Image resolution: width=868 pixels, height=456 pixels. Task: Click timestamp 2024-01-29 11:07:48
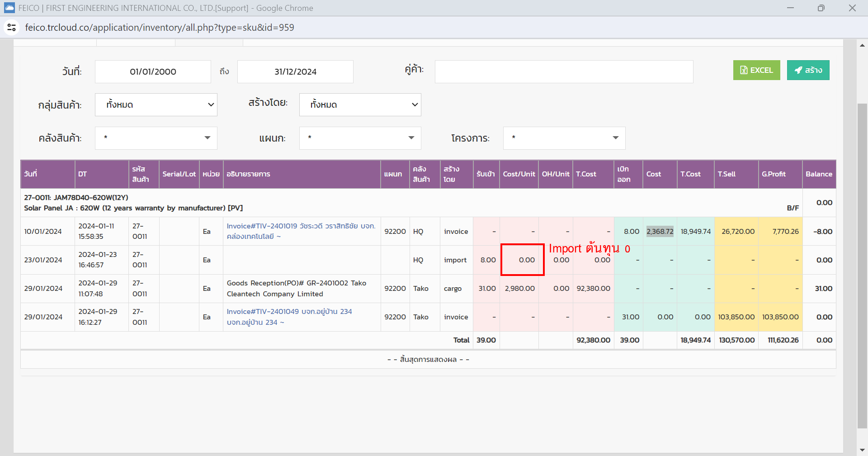point(98,289)
